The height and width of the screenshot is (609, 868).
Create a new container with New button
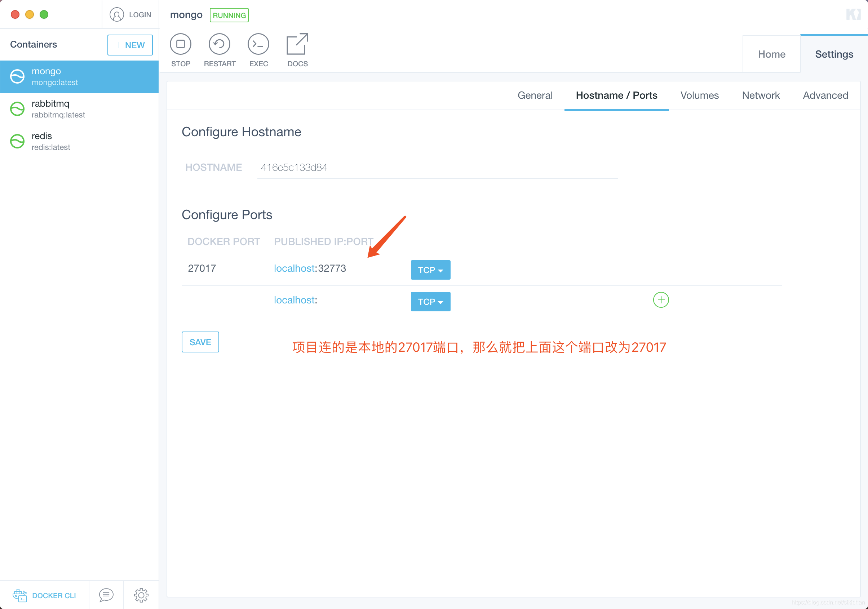(x=130, y=45)
